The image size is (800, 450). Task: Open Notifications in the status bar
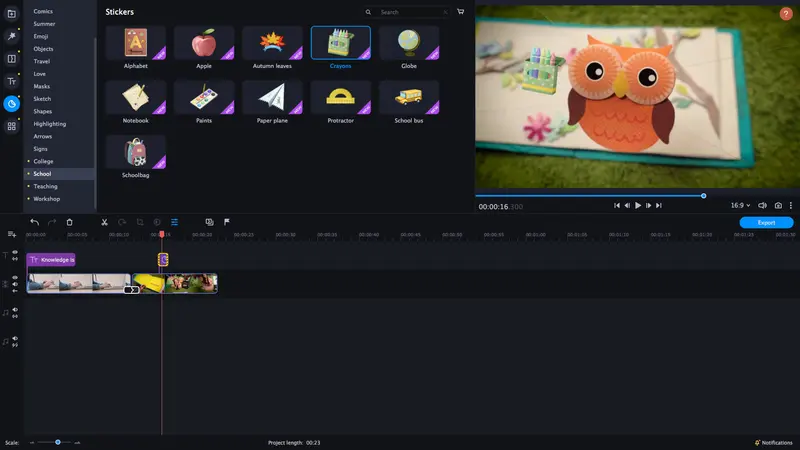click(x=773, y=442)
